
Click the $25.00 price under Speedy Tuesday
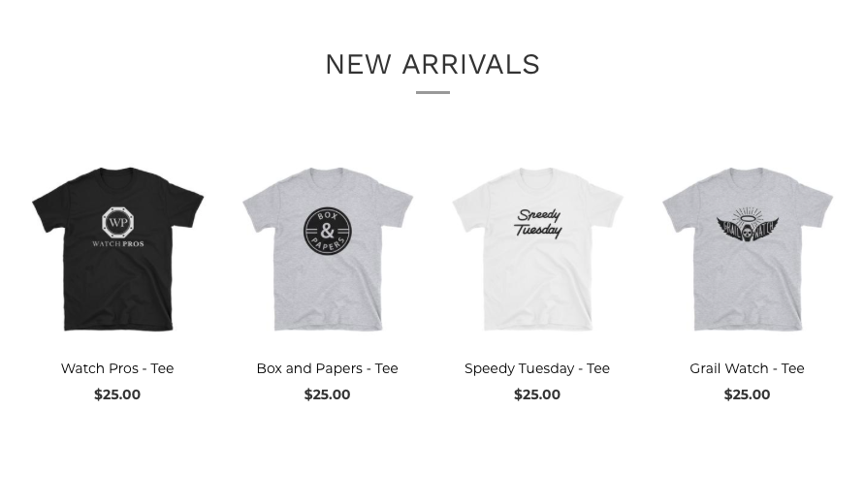[x=537, y=394]
